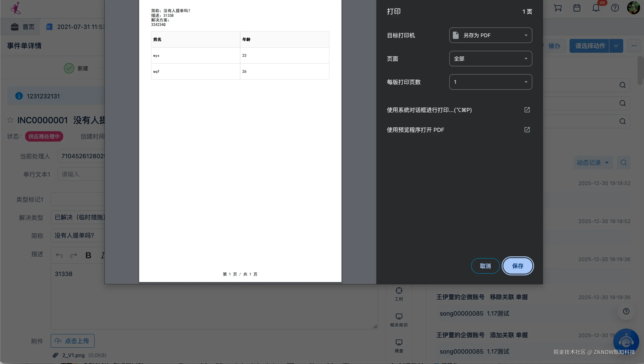Image resolution: width=644 pixels, height=364 pixels.
Task: Open the notification bell icon
Action: [x=596, y=8]
